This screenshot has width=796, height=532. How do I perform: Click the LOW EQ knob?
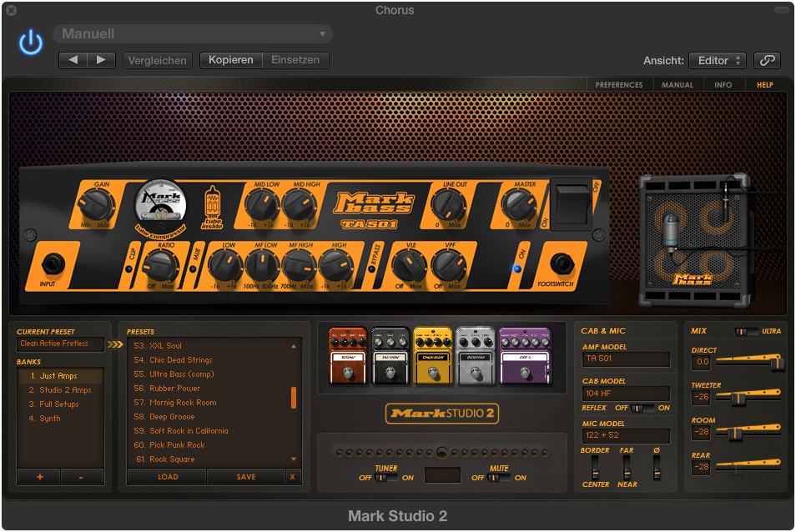[225, 266]
